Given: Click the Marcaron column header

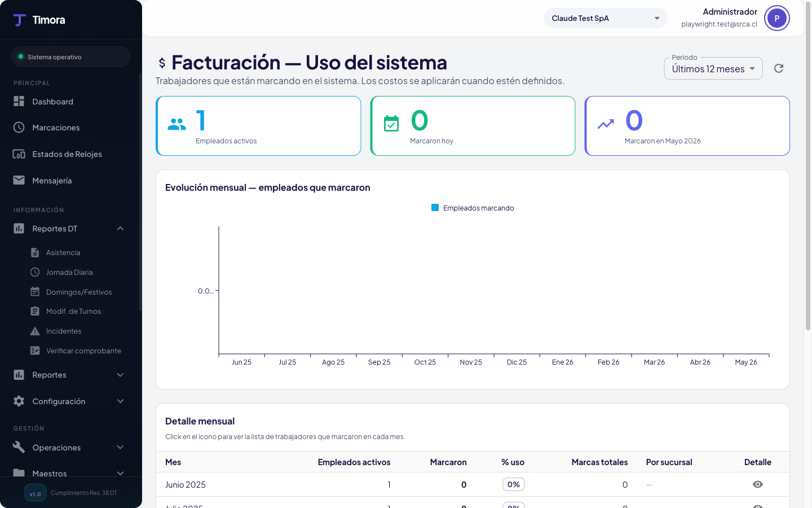Looking at the screenshot, I should coord(448,462).
